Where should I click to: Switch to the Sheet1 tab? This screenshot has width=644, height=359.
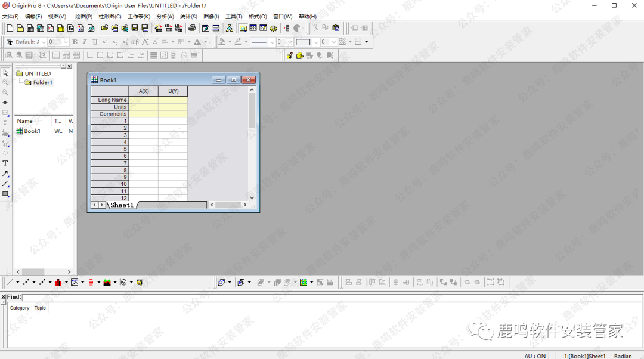click(122, 205)
